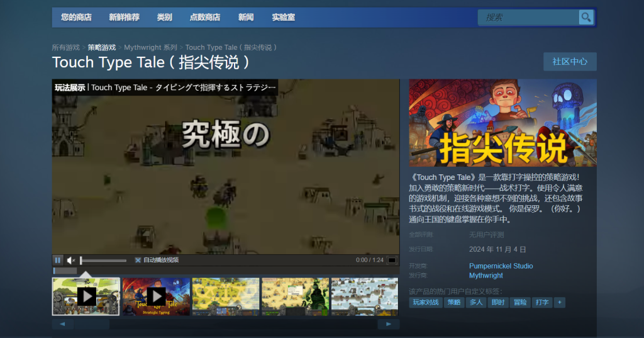Open the 类别 menu

point(164,17)
